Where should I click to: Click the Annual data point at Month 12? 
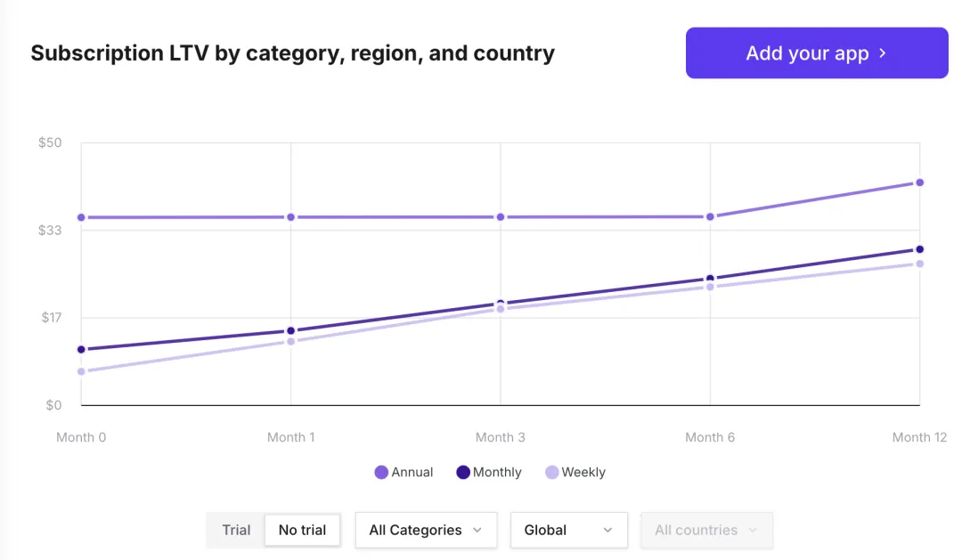pos(919,183)
